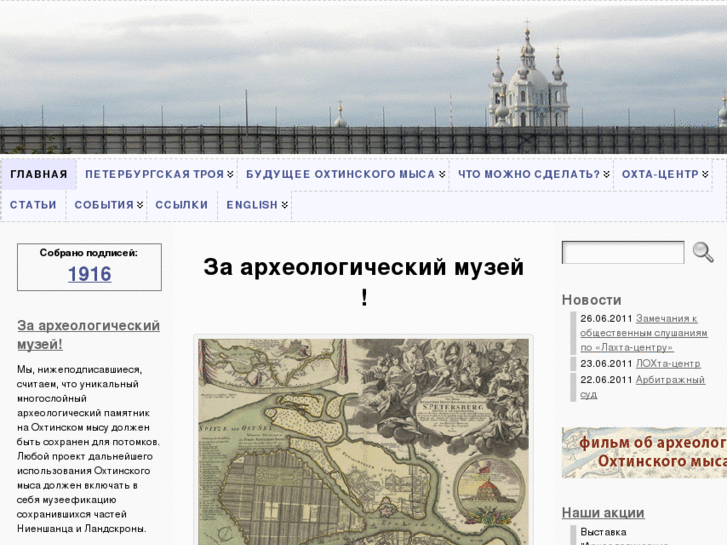Open the news about «Лахта-центру» hearings
727x545 pixels.
coord(671,332)
